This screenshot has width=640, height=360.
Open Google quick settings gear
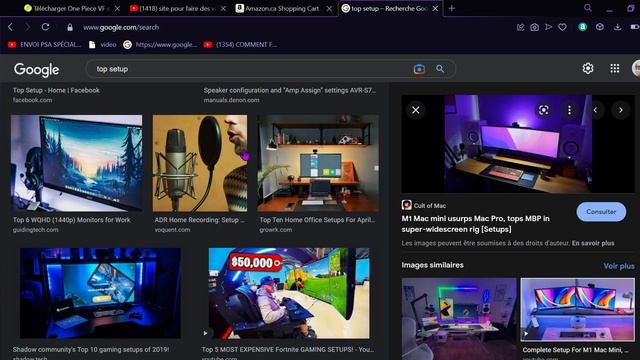(588, 68)
